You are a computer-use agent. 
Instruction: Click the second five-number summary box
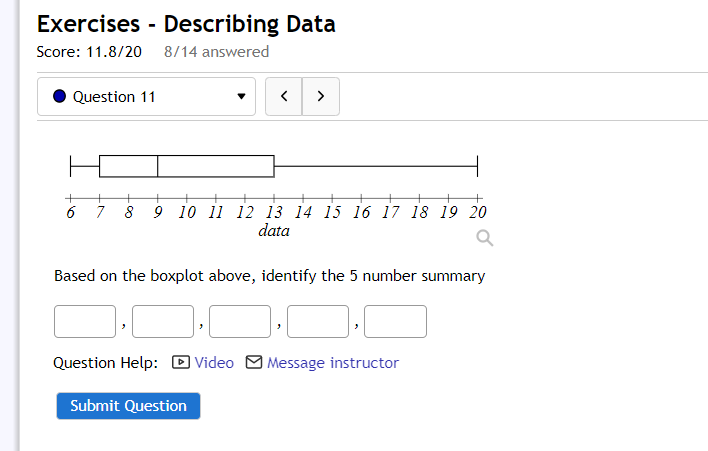click(x=163, y=322)
